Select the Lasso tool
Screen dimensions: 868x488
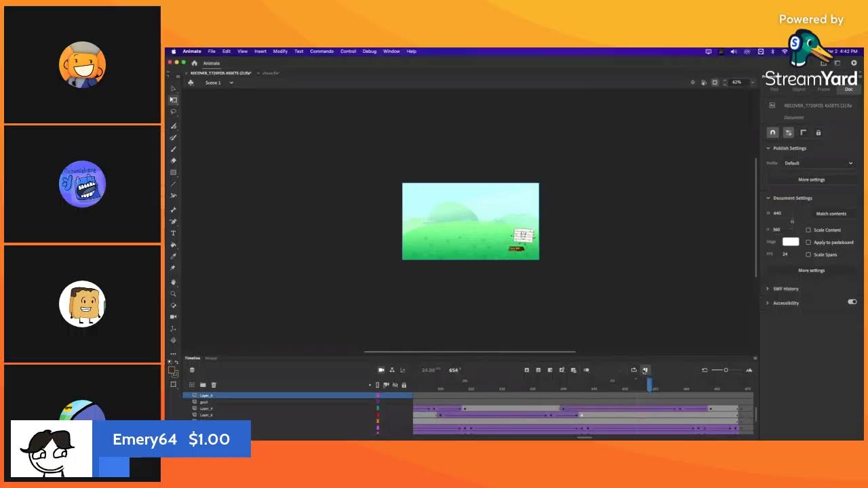click(173, 111)
